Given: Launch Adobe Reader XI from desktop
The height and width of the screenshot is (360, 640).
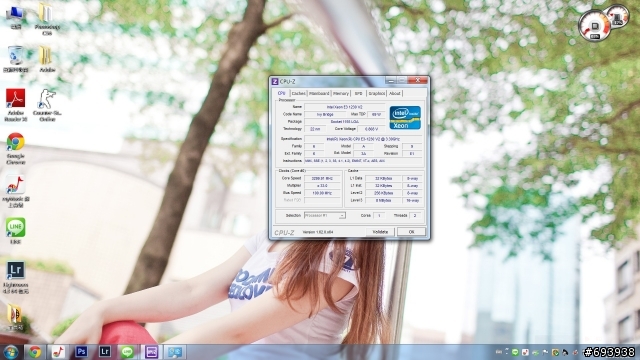Looking at the screenshot, I should 16,105.
